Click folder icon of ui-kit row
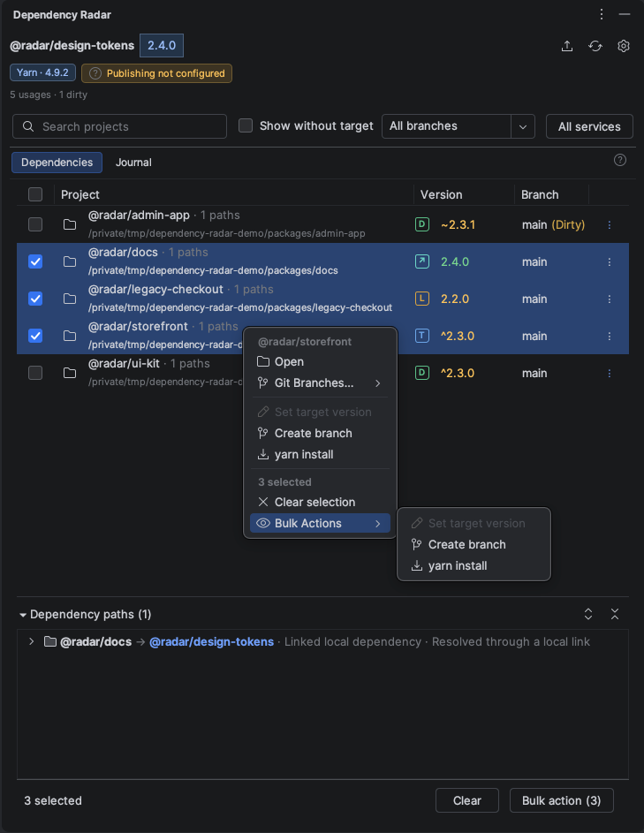Viewport: 644px width, 833px height. coord(70,373)
